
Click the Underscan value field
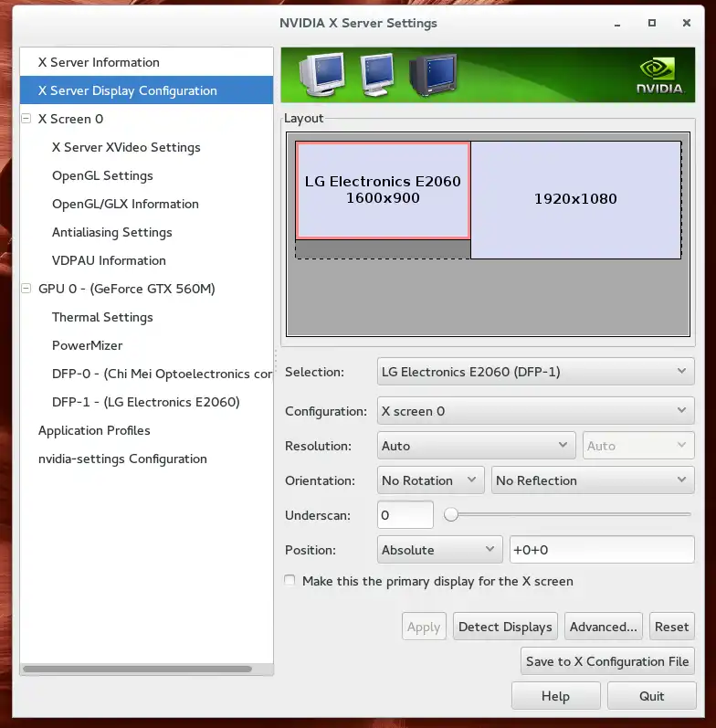click(x=405, y=515)
